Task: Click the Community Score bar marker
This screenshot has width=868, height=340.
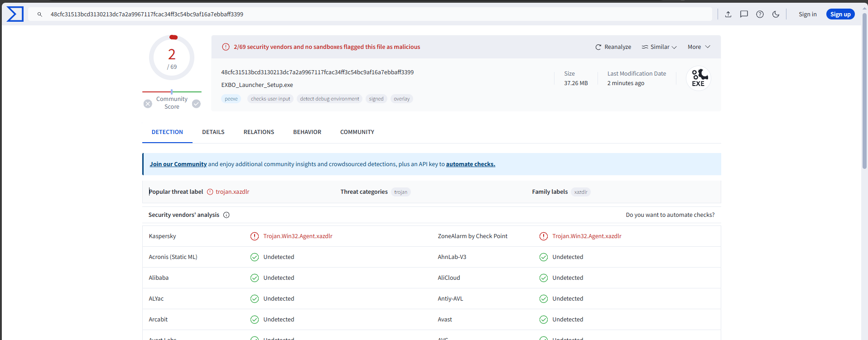Action: 172,92
